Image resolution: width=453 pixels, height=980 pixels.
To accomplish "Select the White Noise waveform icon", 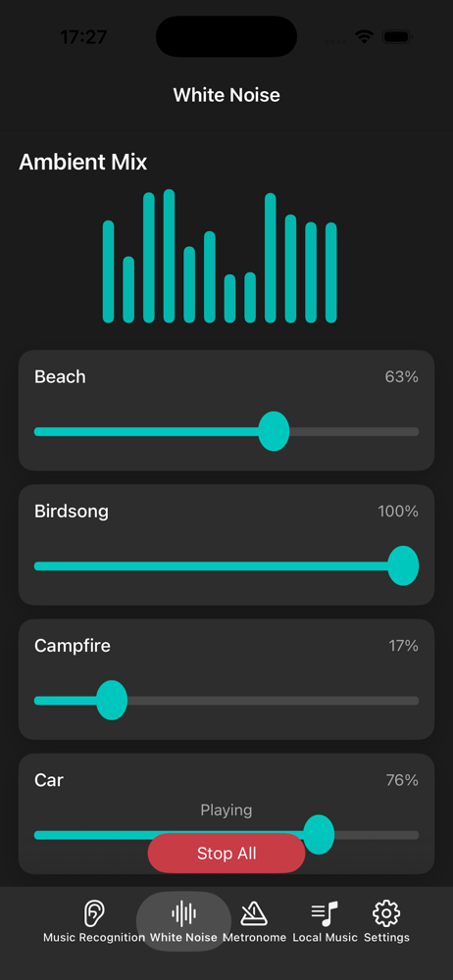I will (184, 913).
